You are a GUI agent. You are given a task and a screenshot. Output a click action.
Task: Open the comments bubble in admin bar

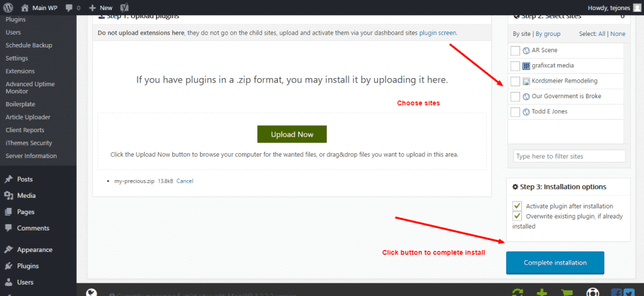pos(69,8)
